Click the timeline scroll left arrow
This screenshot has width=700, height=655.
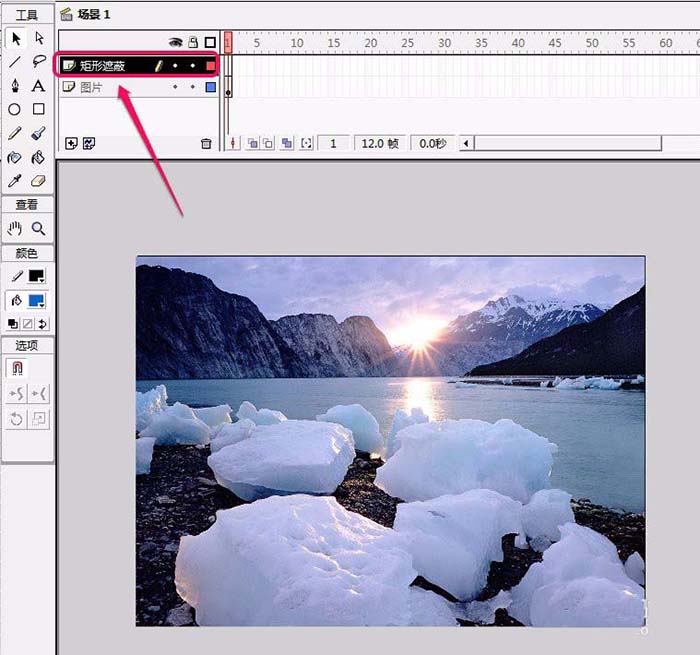(466, 143)
